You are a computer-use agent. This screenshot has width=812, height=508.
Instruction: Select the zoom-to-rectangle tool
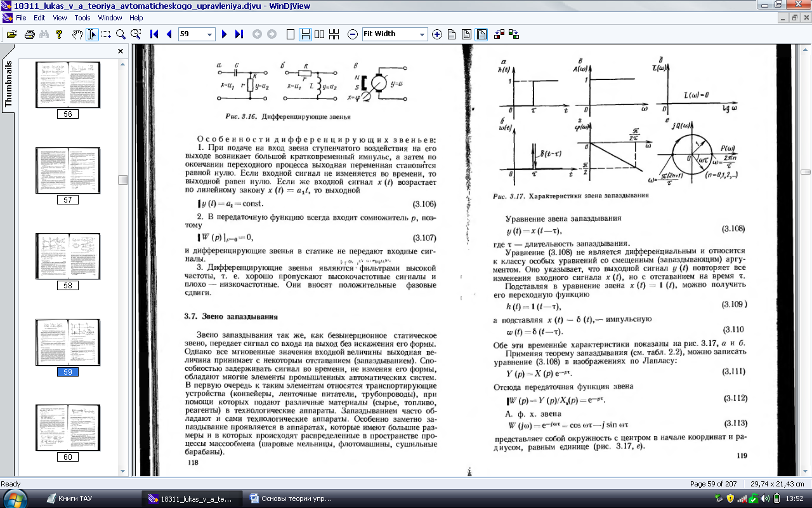(x=135, y=34)
